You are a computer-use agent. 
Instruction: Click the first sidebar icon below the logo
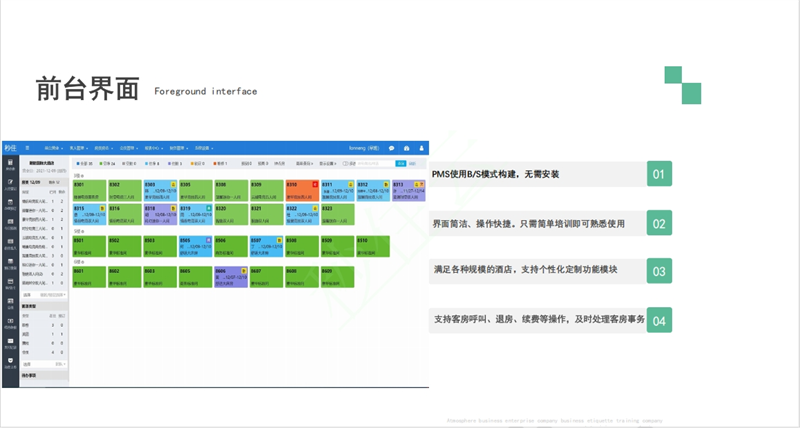10,166
